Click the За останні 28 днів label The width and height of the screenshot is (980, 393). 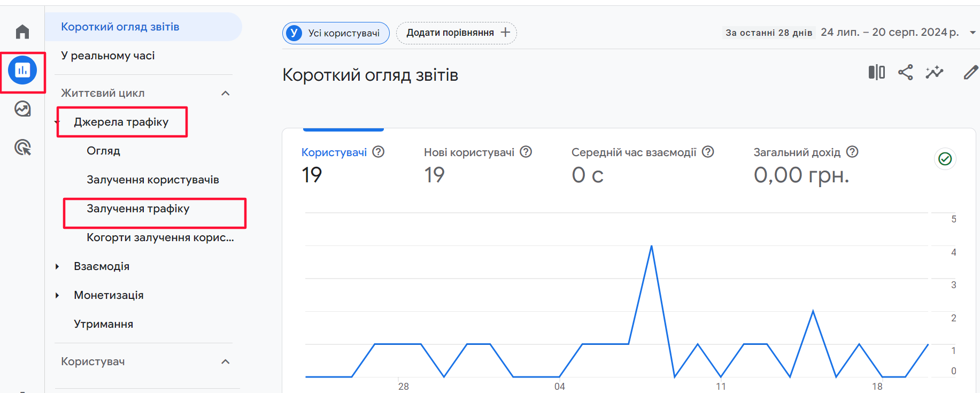click(x=769, y=33)
